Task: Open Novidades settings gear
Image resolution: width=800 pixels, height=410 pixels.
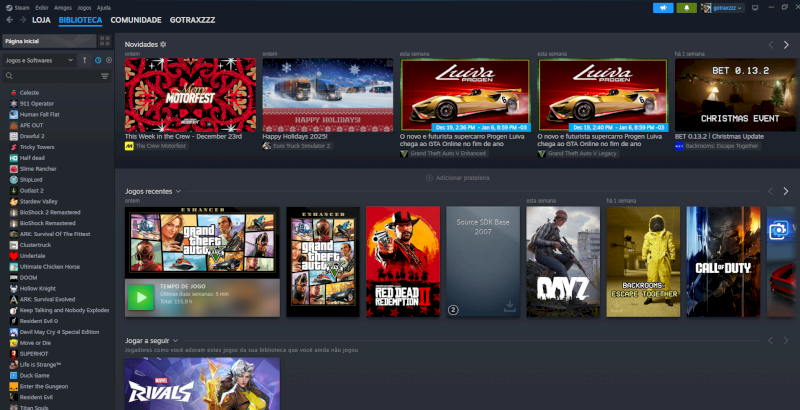Action: (x=163, y=44)
